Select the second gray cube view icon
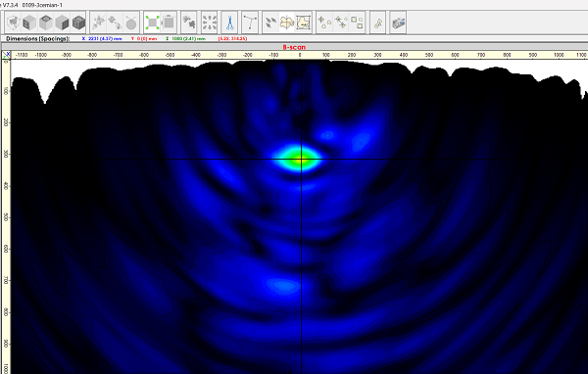This screenshot has width=588, height=374. (x=29, y=23)
